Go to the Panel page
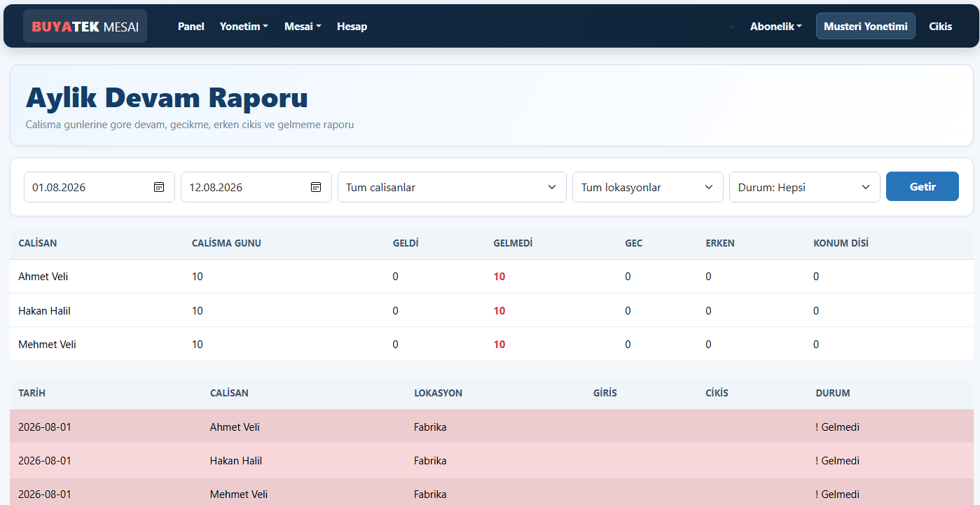Image resolution: width=980 pixels, height=505 pixels. coord(191,27)
